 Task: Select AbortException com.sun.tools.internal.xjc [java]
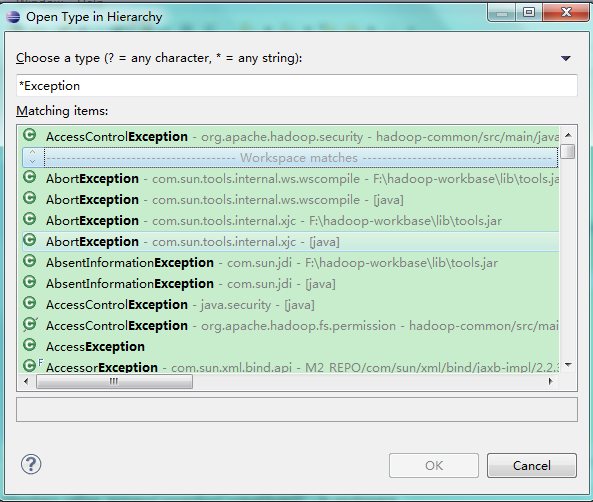[x=290, y=241]
